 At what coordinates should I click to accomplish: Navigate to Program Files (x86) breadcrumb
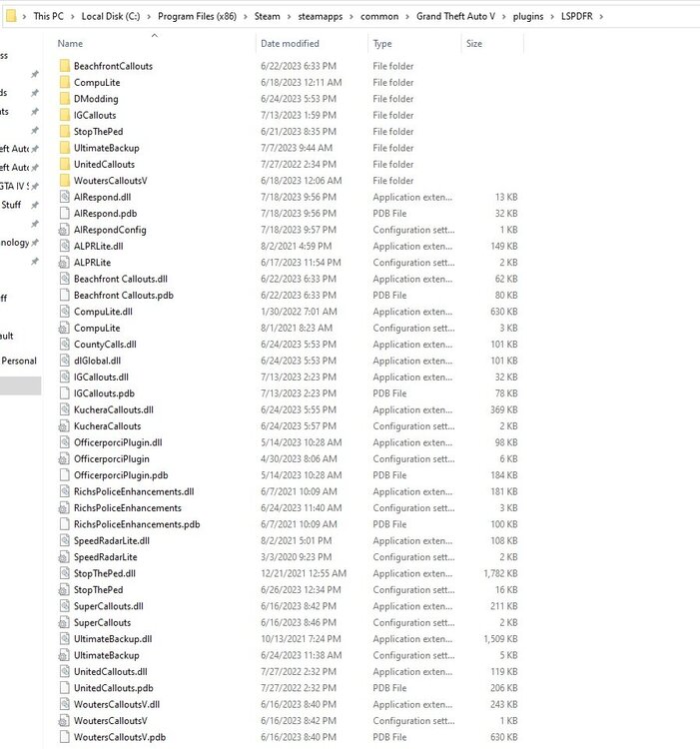point(197,16)
